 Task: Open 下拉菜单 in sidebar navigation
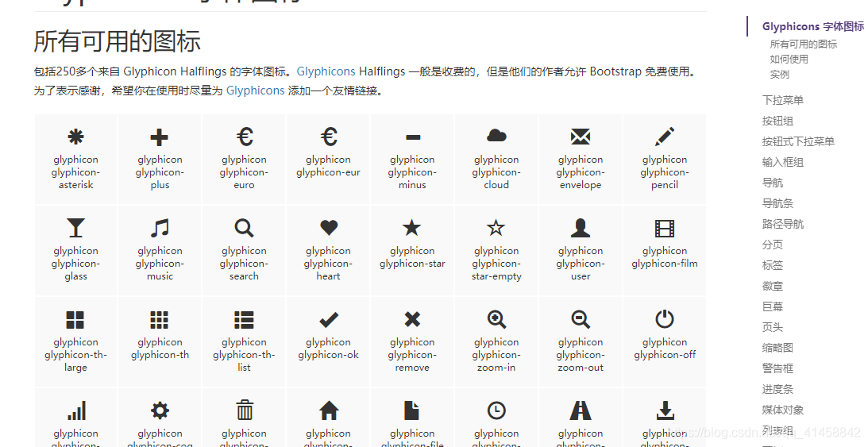click(783, 100)
